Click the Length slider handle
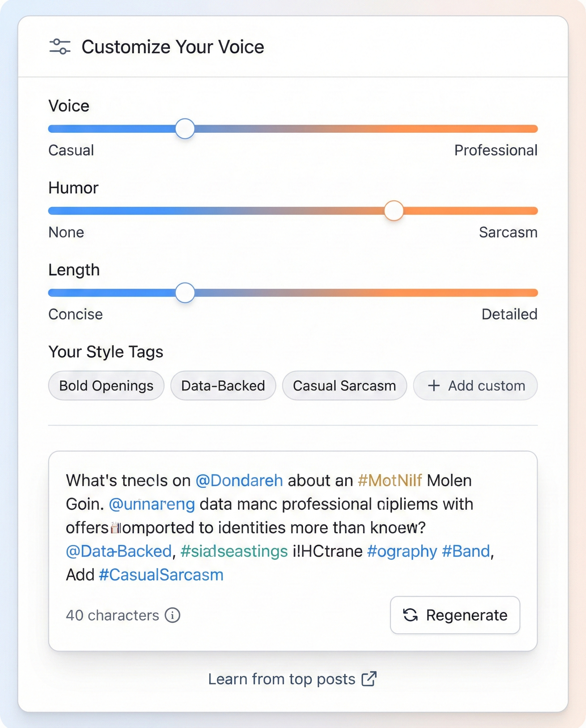The width and height of the screenshot is (586, 728). click(x=185, y=293)
